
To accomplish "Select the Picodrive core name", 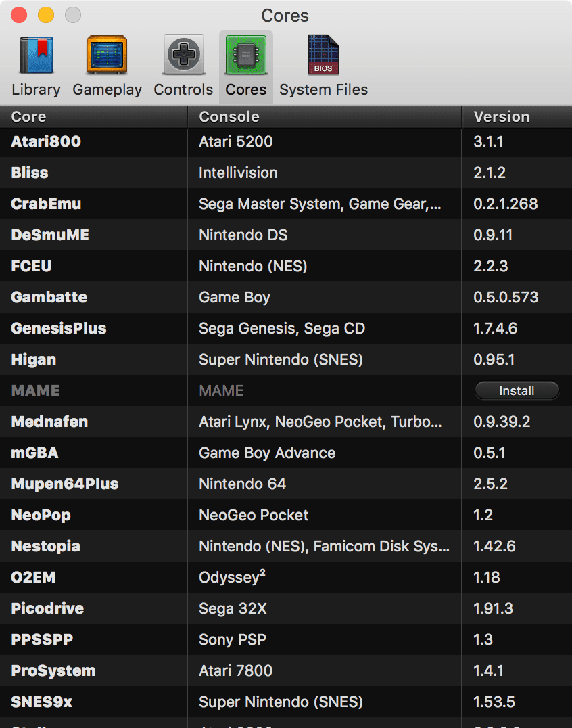I will (47, 608).
